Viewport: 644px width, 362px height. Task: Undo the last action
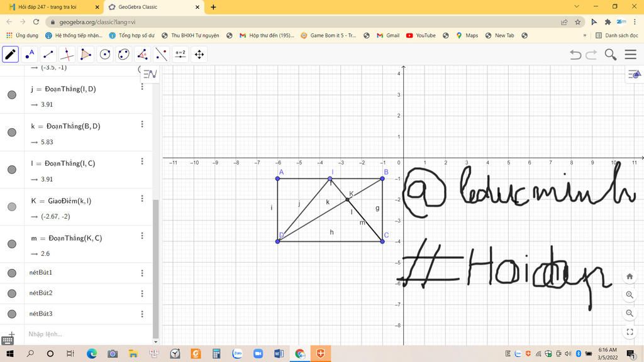tap(575, 54)
